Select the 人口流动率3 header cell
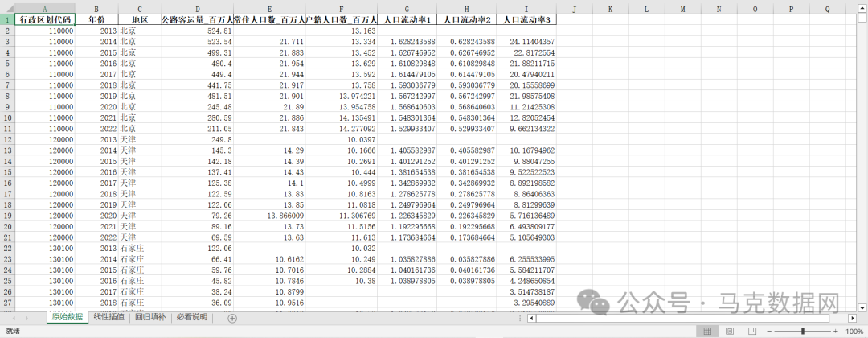 [526, 19]
